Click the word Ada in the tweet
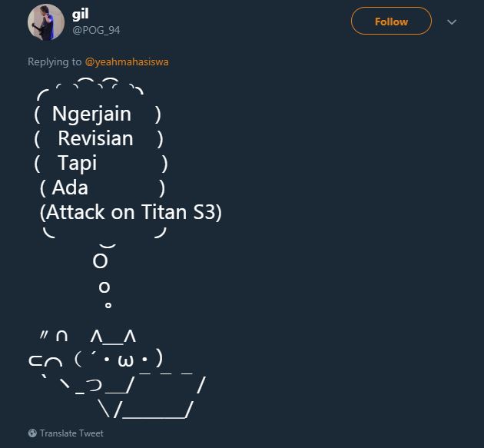The height and width of the screenshot is (448, 484). coord(70,187)
